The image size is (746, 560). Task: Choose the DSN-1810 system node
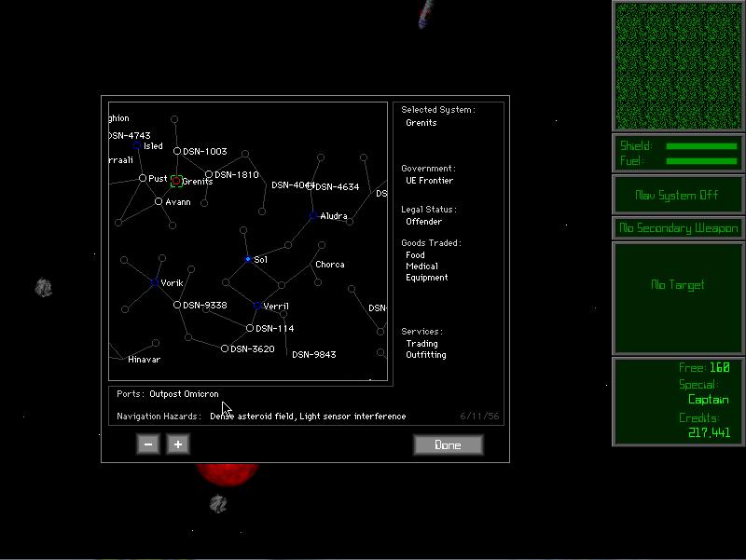pos(208,174)
